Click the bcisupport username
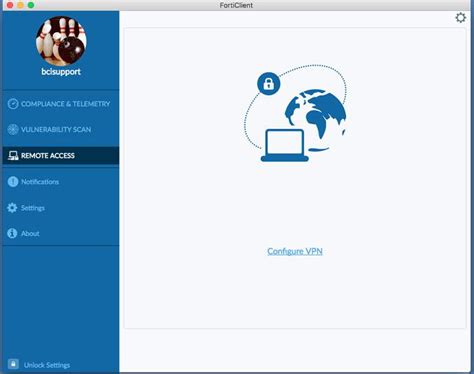The width and height of the screenshot is (474, 374). click(61, 72)
